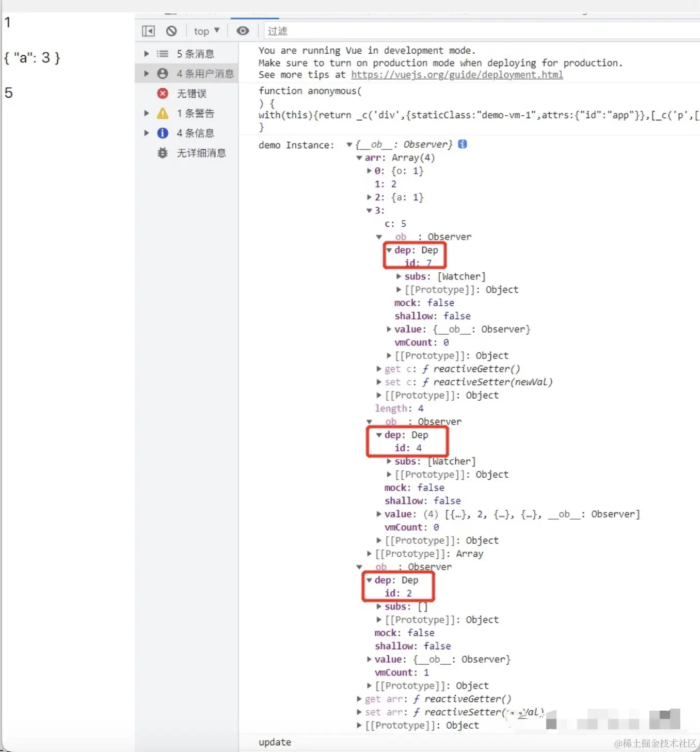Screen dimensions: 700x752
Task: Open the top context dropdown
Action: click(x=207, y=31)
